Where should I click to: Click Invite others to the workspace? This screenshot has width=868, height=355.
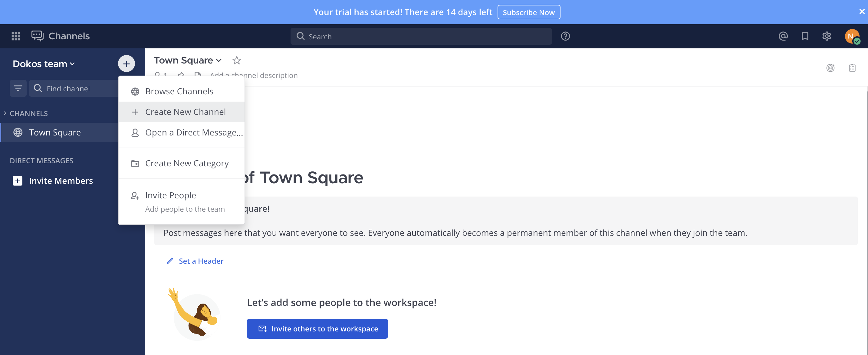(x=317, y=328)
